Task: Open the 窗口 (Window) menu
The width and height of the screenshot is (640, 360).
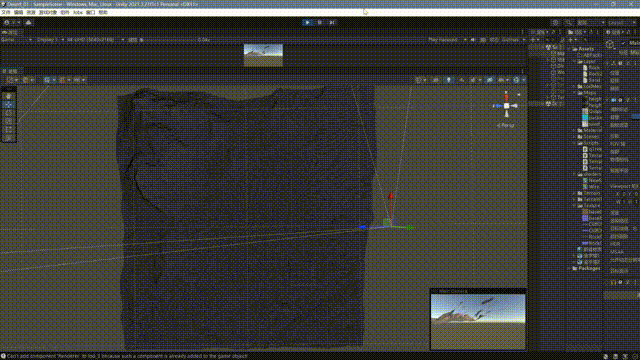Action: (90, 13)
